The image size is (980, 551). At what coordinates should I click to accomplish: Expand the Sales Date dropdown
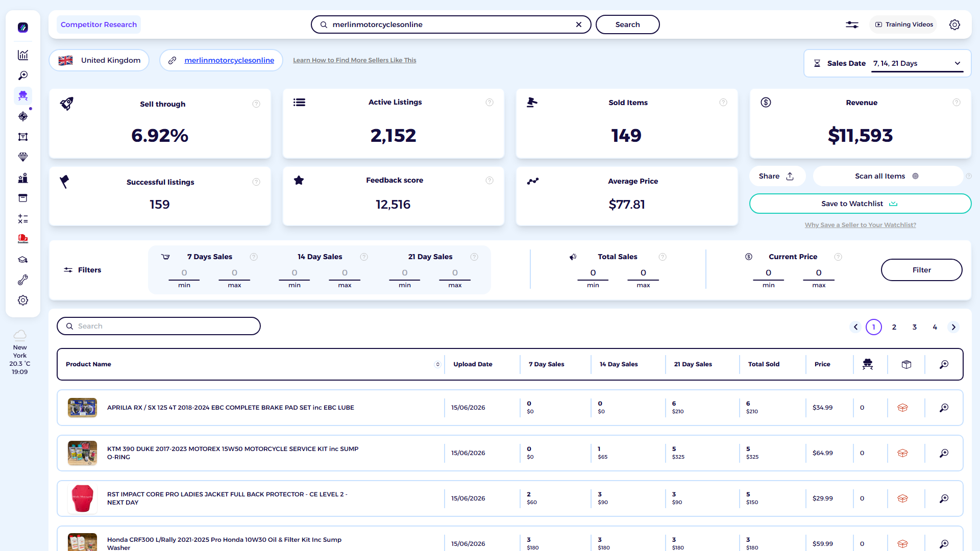point(917,63)
